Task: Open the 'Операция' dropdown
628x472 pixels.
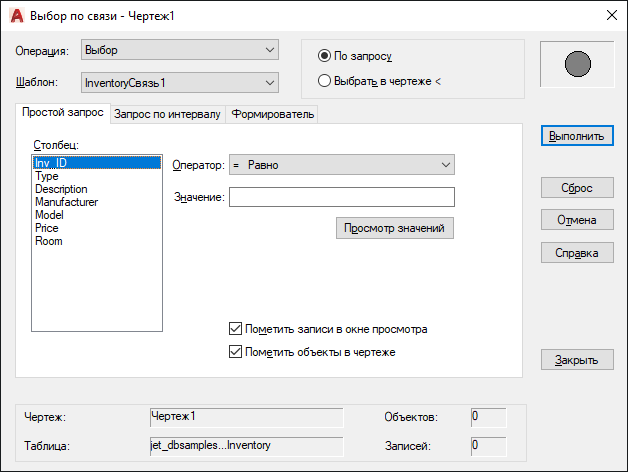Action: (180, 50)
